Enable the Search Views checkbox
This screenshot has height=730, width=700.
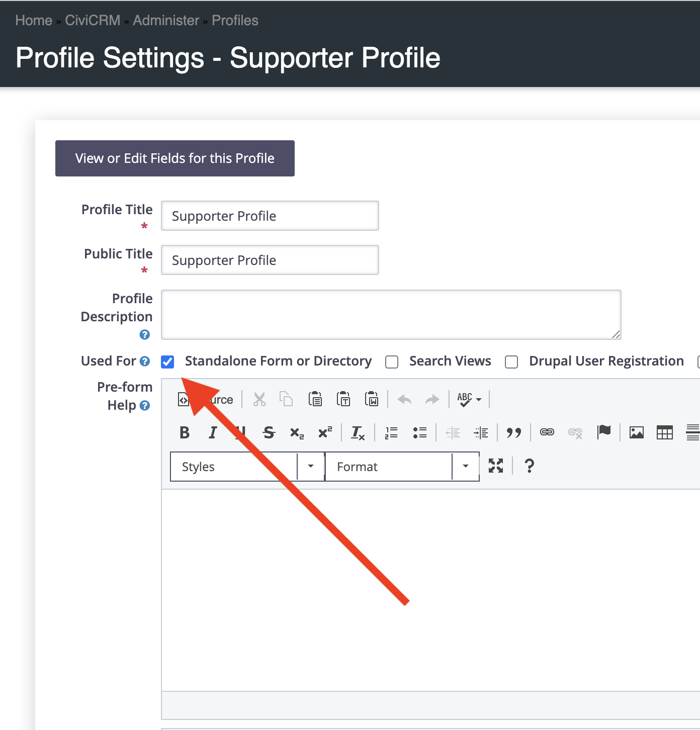[x=392, y=362]
